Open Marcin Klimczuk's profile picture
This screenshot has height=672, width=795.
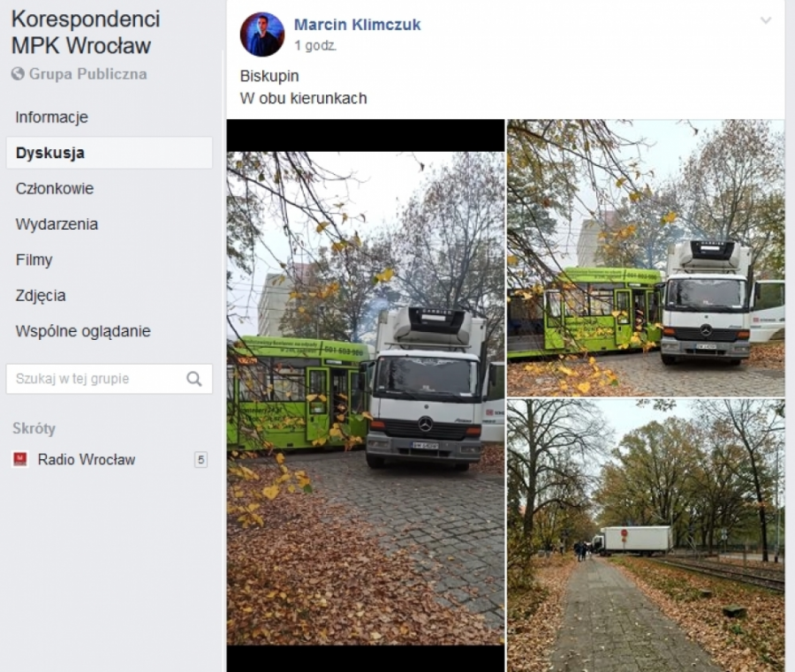(262, 34)
